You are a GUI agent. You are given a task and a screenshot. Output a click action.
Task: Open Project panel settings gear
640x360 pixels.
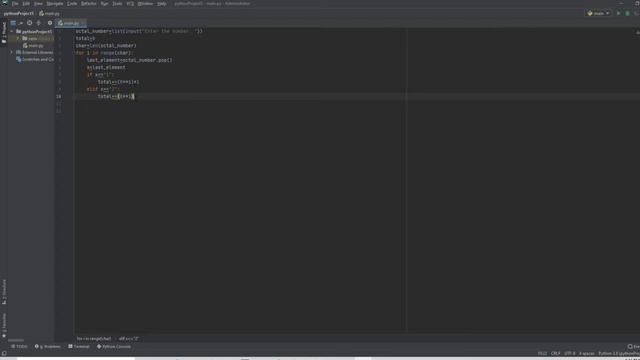coord(50,23)
